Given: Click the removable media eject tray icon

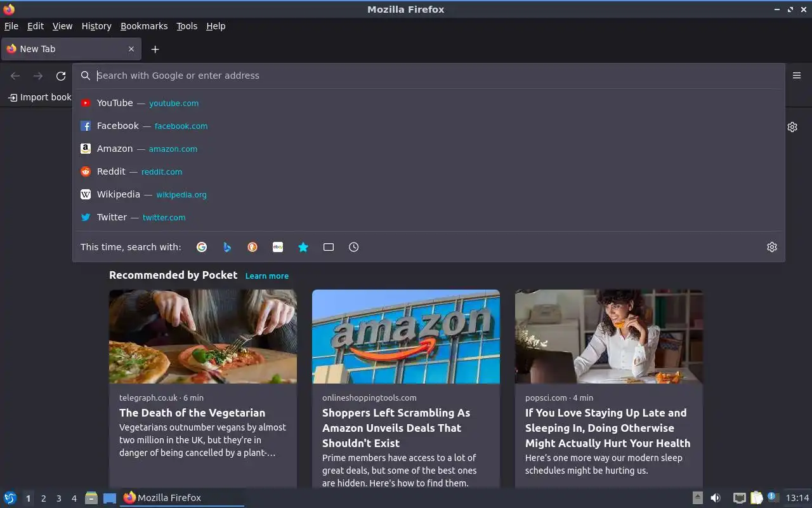Looking at the screenshot, I should pyautogui.click(x=697, y=498).
